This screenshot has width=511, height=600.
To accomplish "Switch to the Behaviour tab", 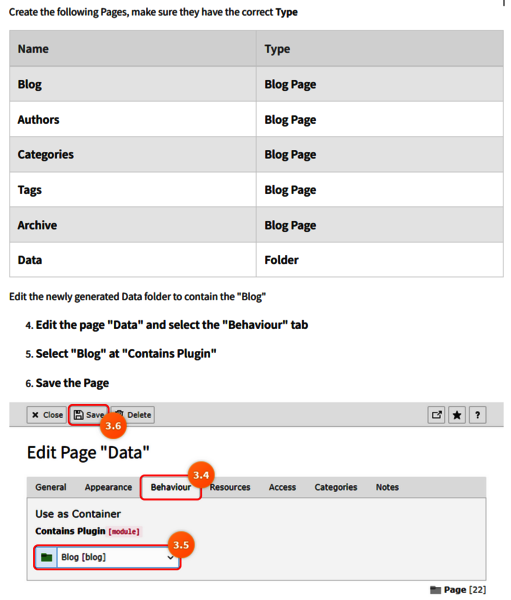I will (171, 487).
